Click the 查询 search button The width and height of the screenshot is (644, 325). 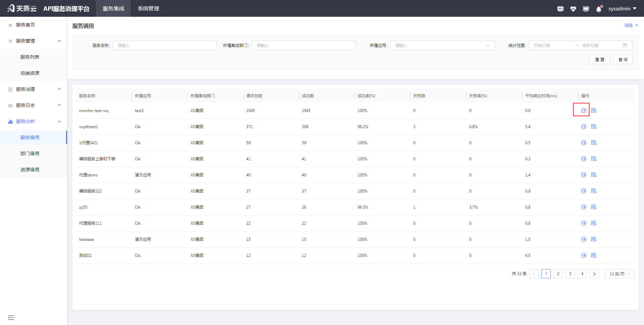point(623,60)
